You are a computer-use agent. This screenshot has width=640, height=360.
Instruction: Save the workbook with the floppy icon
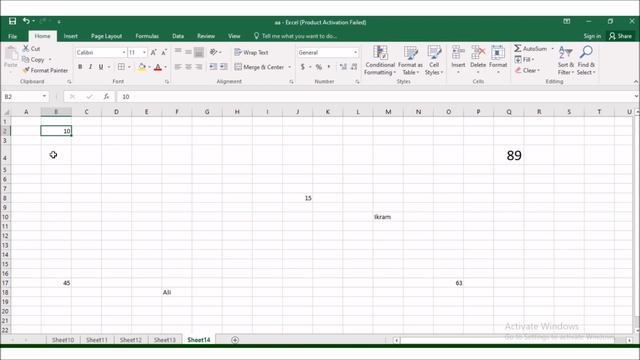(12, 21)
